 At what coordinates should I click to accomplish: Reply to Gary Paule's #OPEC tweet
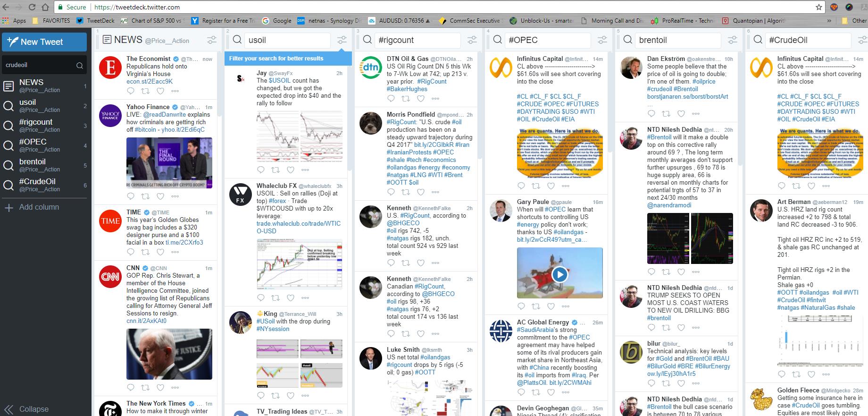tap(521, 306)
